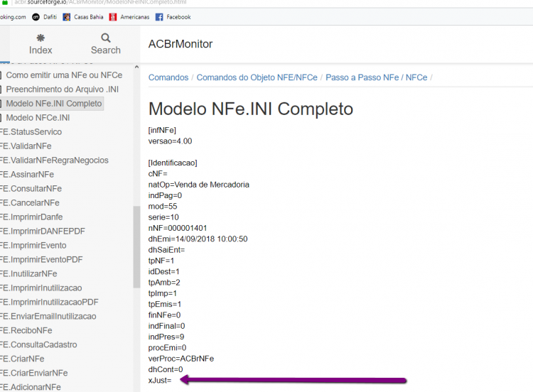Click the 'Modelo NFe.INI Completo' page heading
The image size is (533, 392).
251,109
